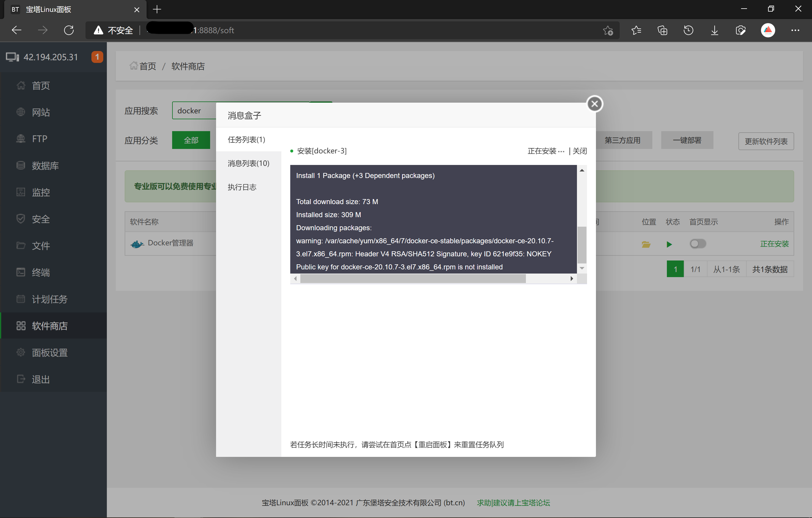This screenshot has height=518, width=812.
Task: Click the browser forward arrow
Action: coord(42,30)
